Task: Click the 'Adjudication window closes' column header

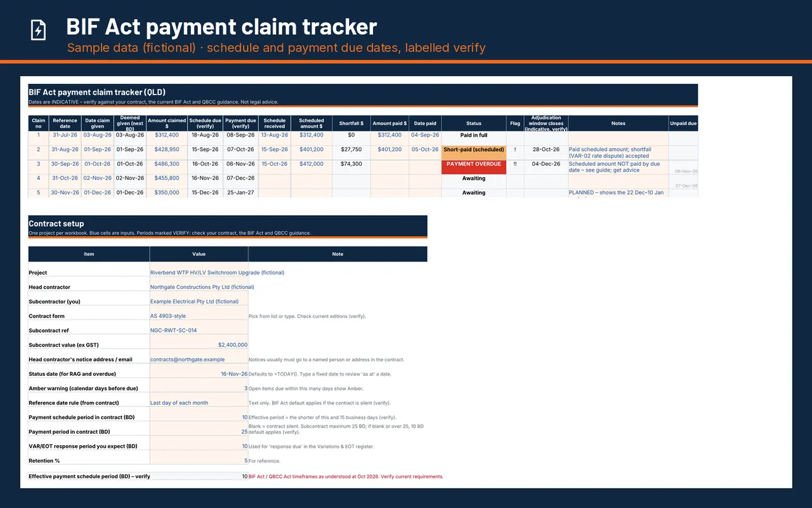Action: coord(546,123)
